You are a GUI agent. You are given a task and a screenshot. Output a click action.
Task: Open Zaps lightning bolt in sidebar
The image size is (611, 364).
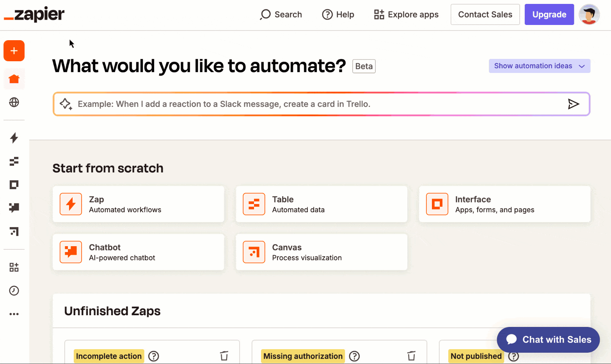point(14,138)
